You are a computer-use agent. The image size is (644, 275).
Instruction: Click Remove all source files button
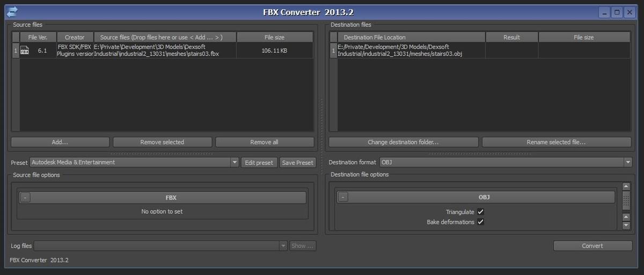point(264,142)
